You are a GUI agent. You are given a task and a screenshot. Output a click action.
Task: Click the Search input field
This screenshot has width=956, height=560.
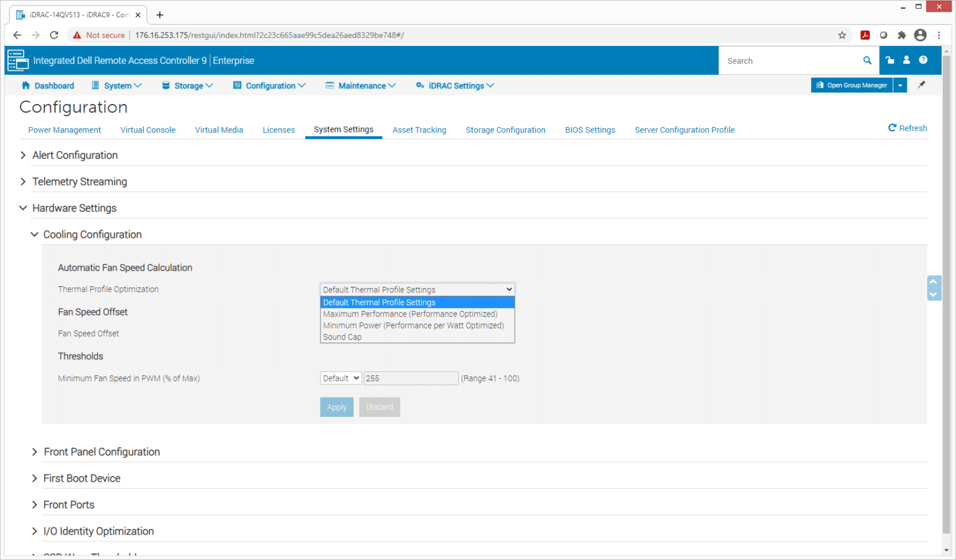pos(790,60)
